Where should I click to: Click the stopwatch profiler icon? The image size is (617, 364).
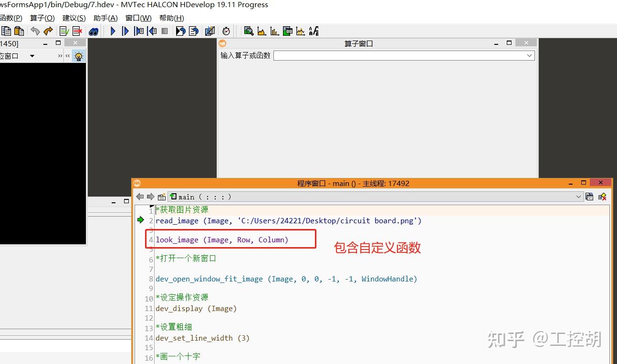[x=226, y=31]
